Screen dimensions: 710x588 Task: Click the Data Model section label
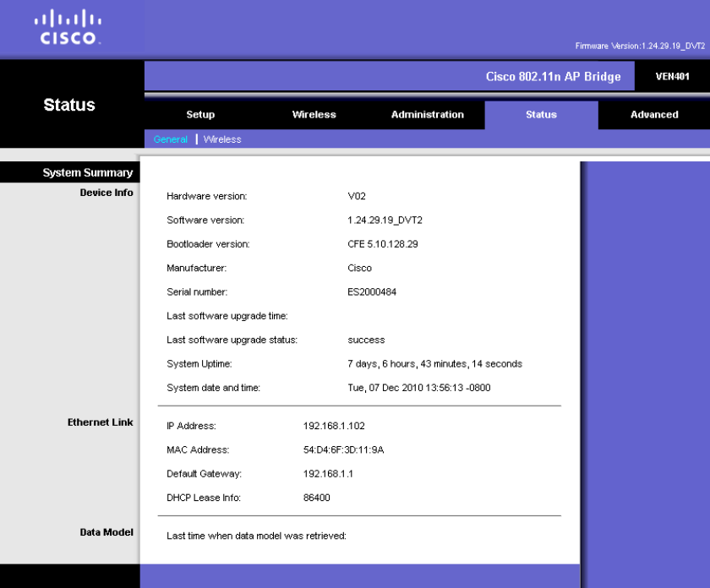[x=106, y=532]
